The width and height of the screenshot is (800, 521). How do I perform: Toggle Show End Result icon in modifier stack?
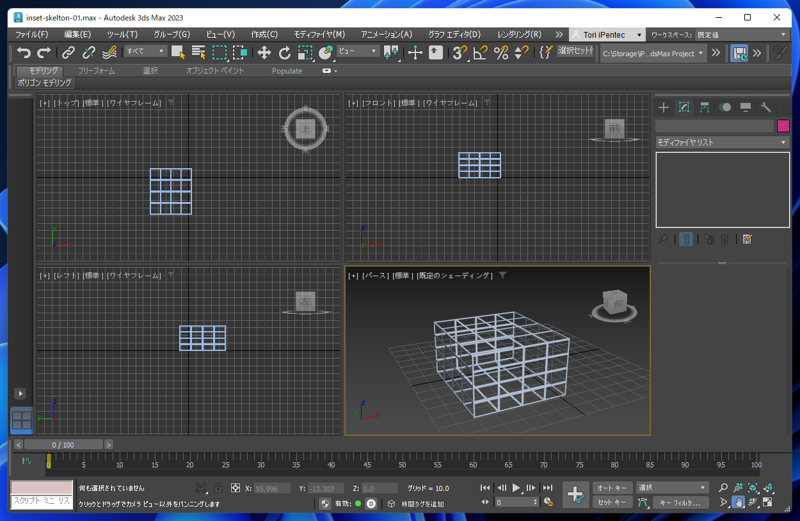click(x=686, y=239)
